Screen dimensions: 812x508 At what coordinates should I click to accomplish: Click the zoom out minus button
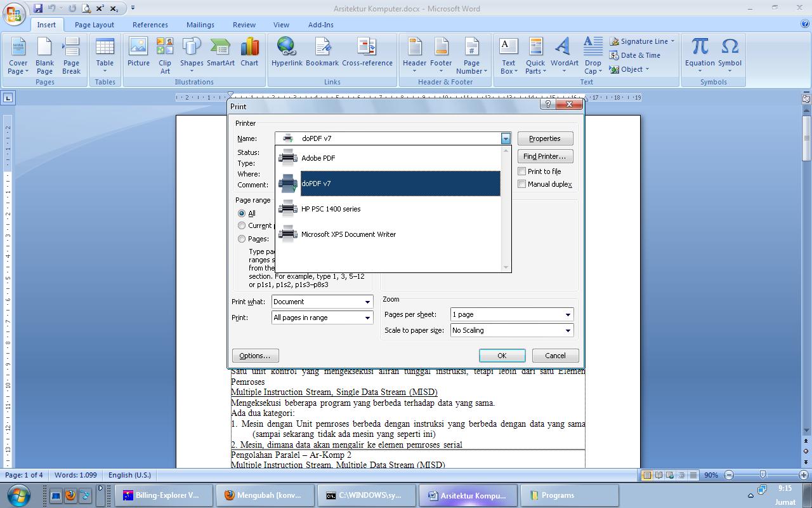click(729, 475)
